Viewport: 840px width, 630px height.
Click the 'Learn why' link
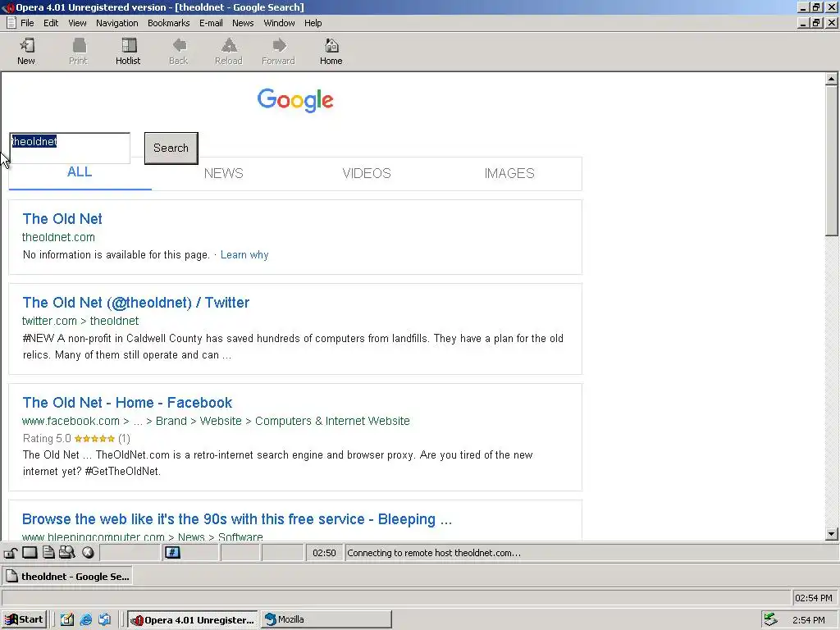tap(244, 255)
